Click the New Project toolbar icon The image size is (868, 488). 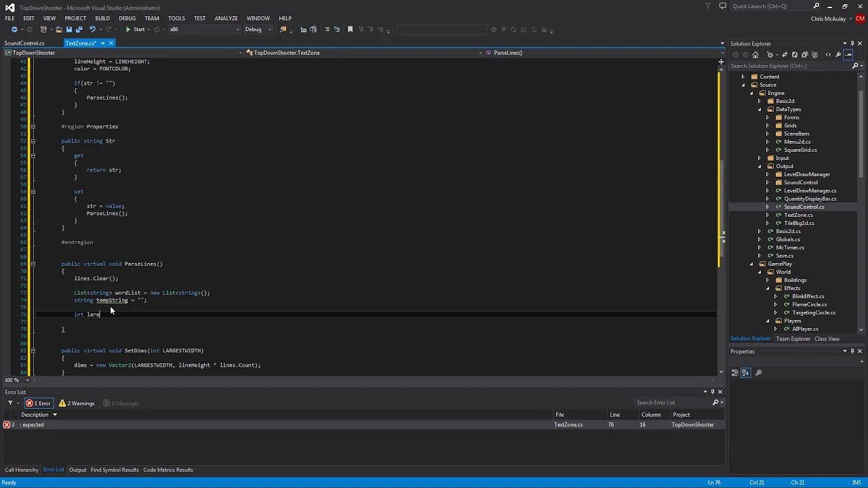(44, 30)
